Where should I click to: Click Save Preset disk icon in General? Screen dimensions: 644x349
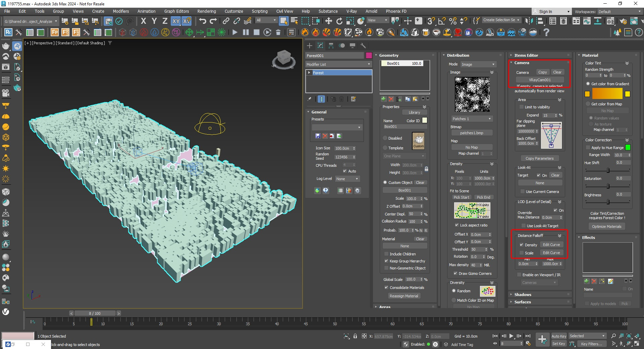point(318,136)
